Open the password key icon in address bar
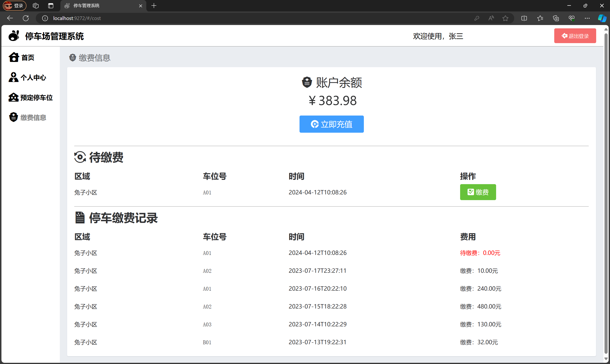Viewport: 610px width, 364px height. click(477, 18)
